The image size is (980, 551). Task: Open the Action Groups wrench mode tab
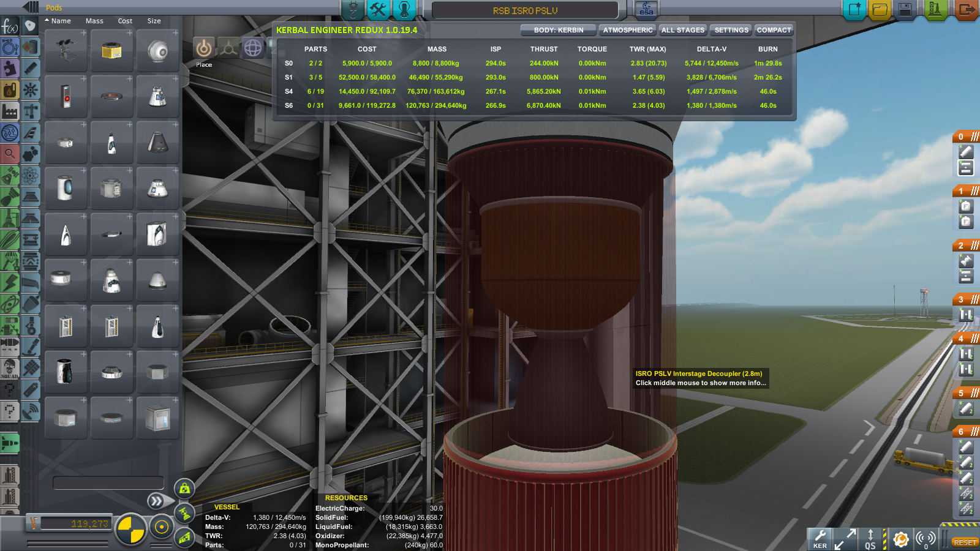click(378, 9)
